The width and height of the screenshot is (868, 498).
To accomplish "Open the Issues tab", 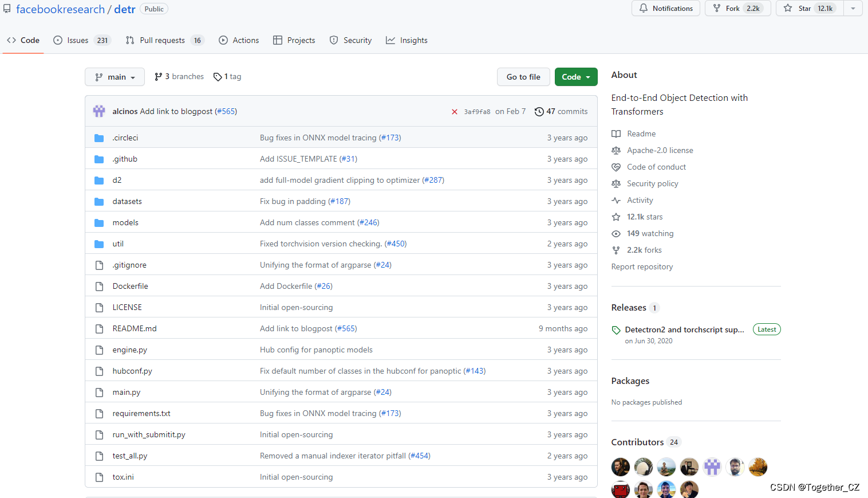I will [82, 40].
